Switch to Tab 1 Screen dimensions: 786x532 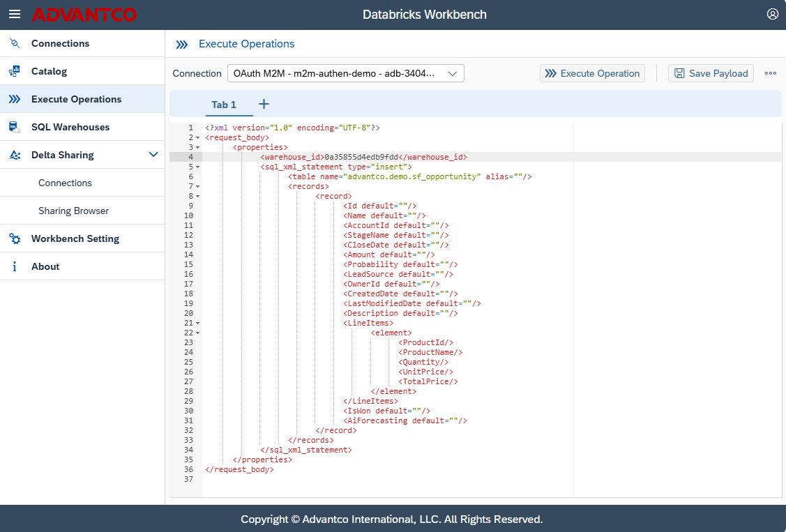point(224,105)
